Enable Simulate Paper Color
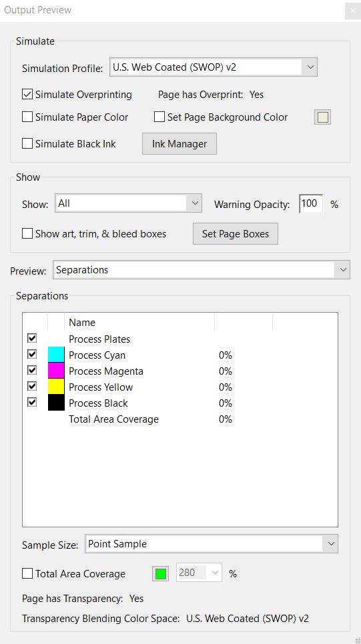361x644 pixels. pos(27,117)
